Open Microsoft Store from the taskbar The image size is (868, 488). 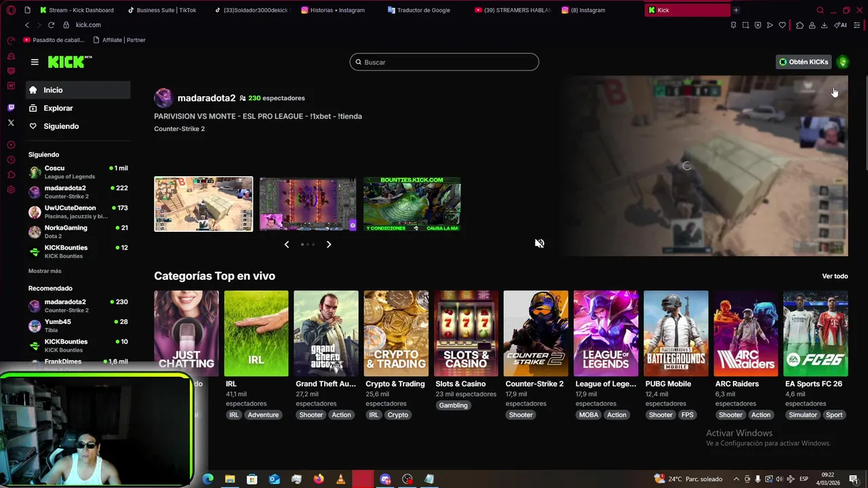tap(252, 479)
